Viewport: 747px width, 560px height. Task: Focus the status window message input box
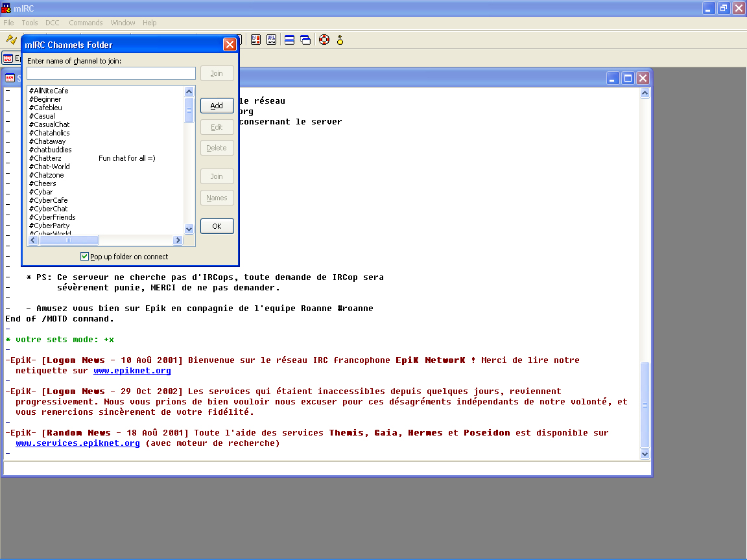(327, 469)
